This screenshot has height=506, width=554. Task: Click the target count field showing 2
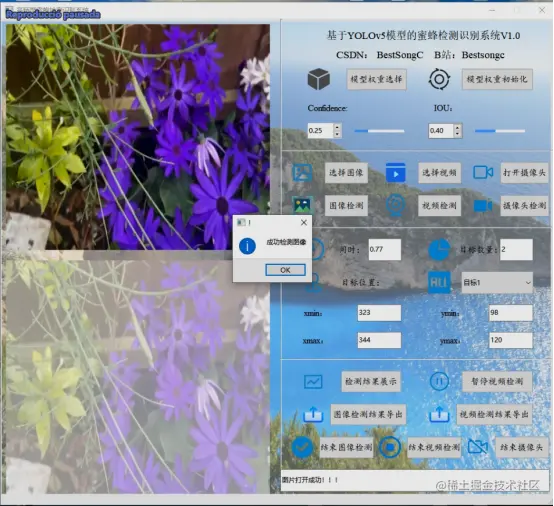point(516,249)
